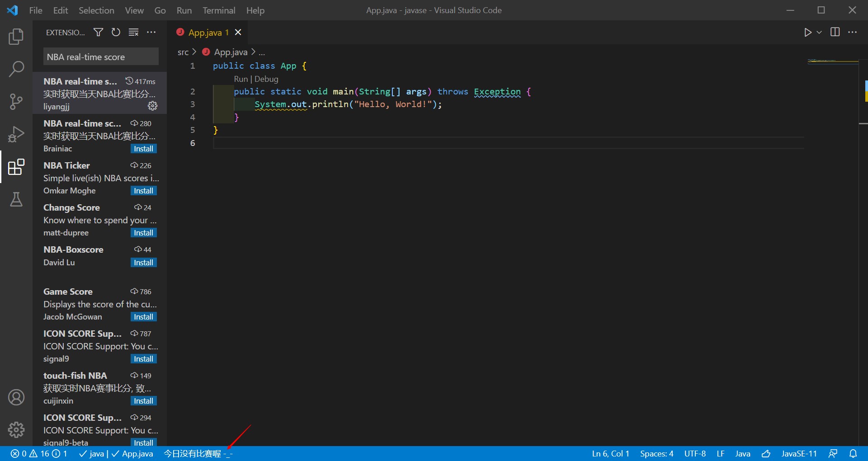Click the java project status item
Viewport: 868px width, 461px height.
pos(91,453)
